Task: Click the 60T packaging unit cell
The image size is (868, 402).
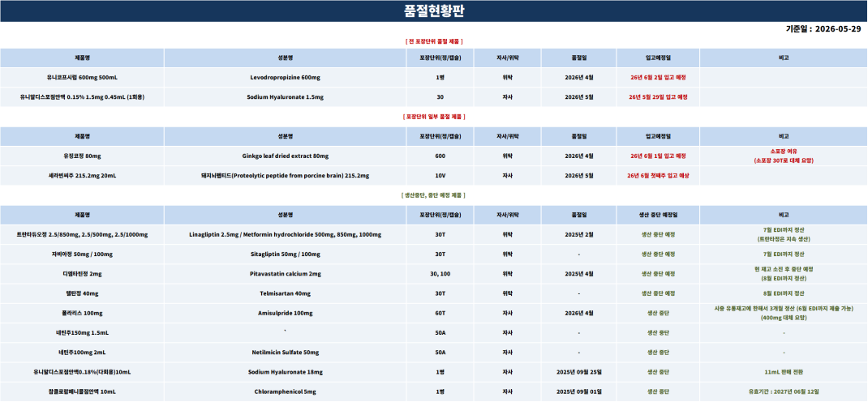Action: [440, 313]
